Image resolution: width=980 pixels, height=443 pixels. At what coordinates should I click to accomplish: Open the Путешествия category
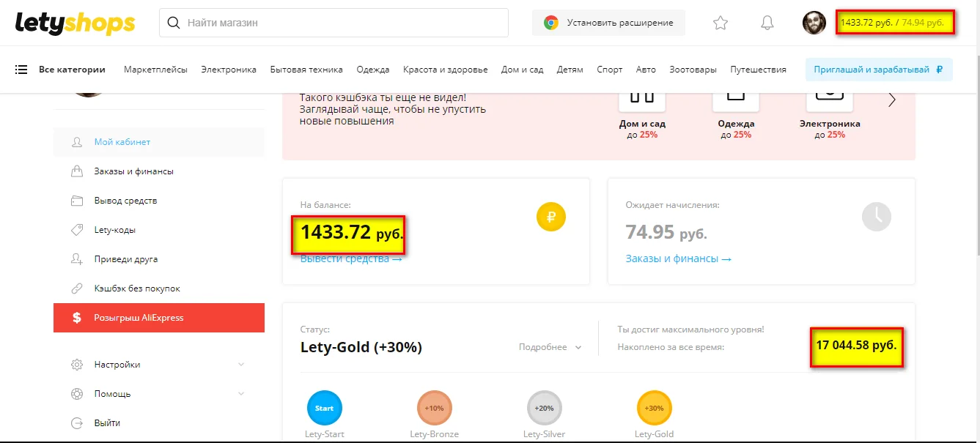(x=758, y=70)
